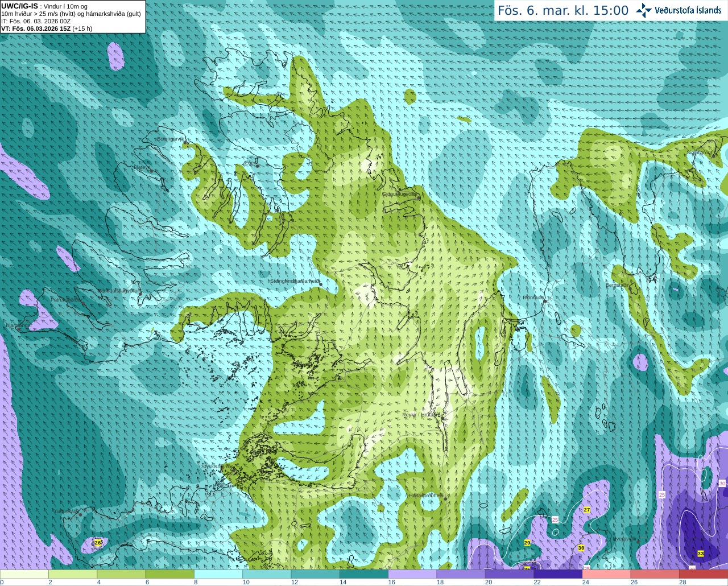Select the 12–14 m/s teal legend swatch
Viewport: 728px width, 586px height.
[316, 574]
